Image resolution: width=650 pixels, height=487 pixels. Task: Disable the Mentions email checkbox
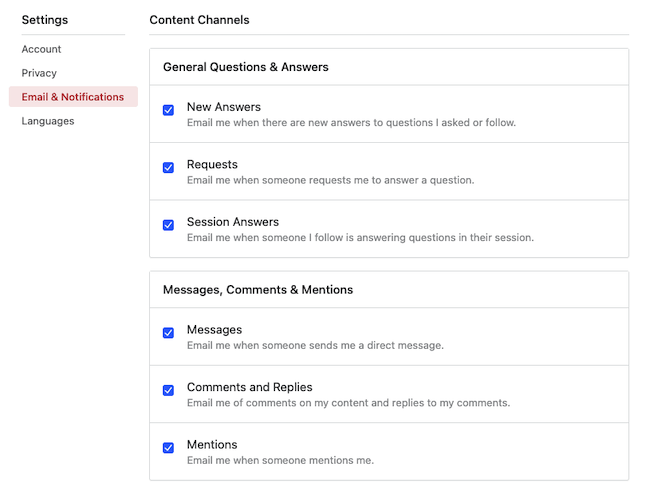(x=168, y=448)
